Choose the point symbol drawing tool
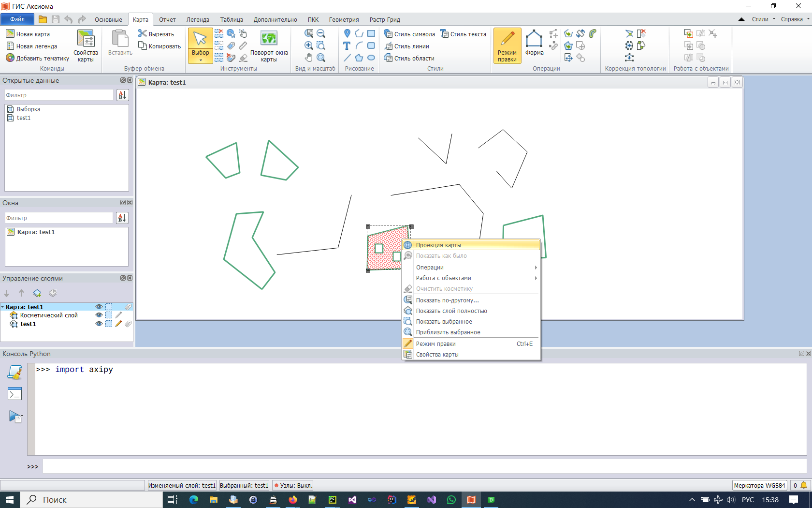This screenshot has height=508, width=812. coord(347,33)
